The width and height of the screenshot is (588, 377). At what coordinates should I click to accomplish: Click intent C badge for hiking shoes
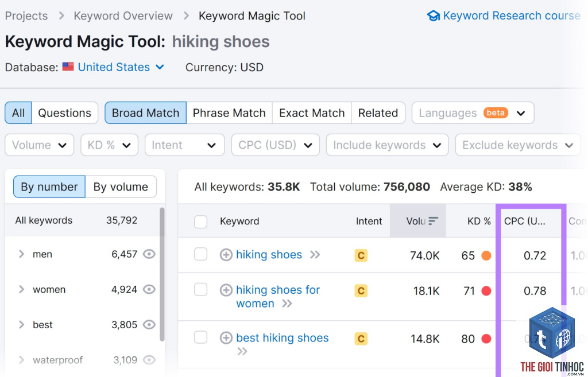click(x=361, y=255)
